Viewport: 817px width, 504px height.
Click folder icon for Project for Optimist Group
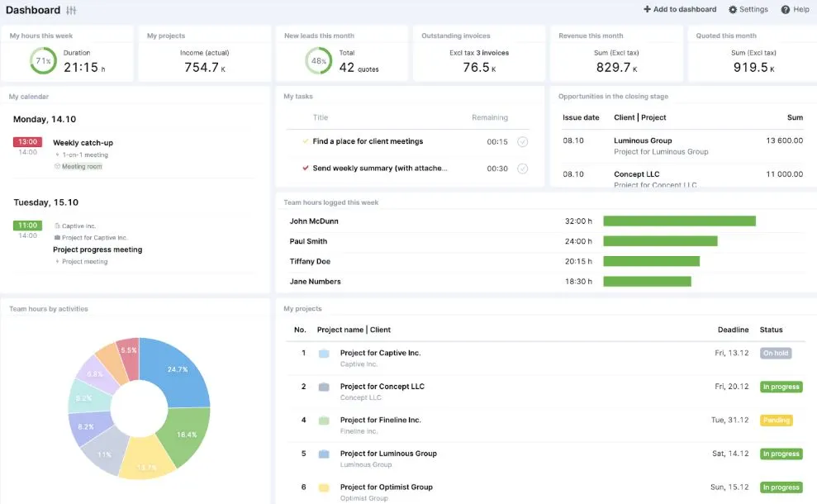pos(324,487)
